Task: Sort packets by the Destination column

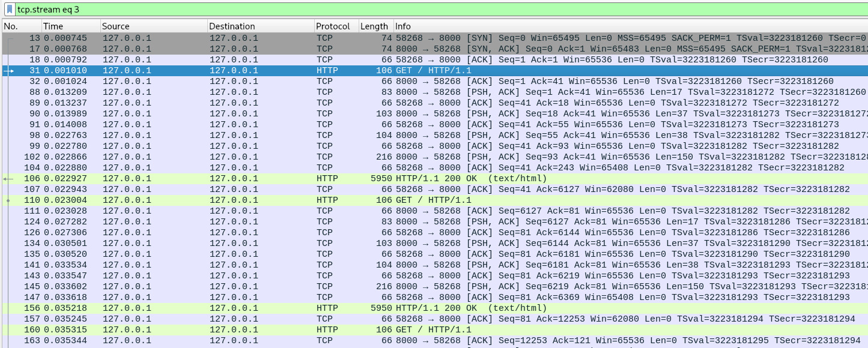Action: pos(258,26)
